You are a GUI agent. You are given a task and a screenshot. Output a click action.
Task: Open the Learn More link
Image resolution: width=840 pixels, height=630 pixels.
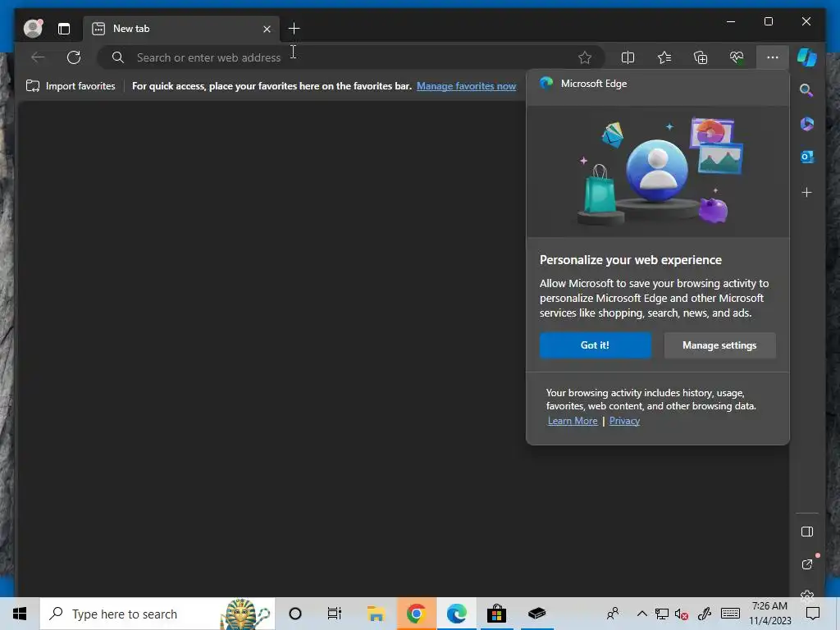572,421
